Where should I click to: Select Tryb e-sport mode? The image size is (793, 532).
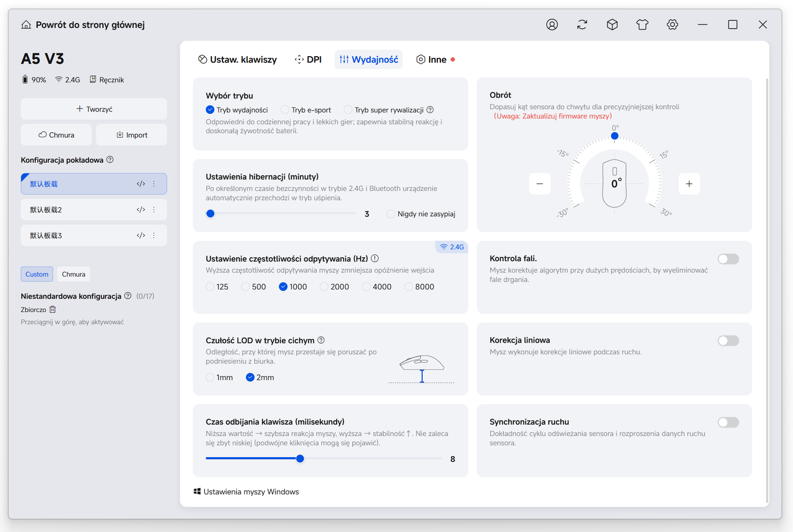click(x=306, y=110)
